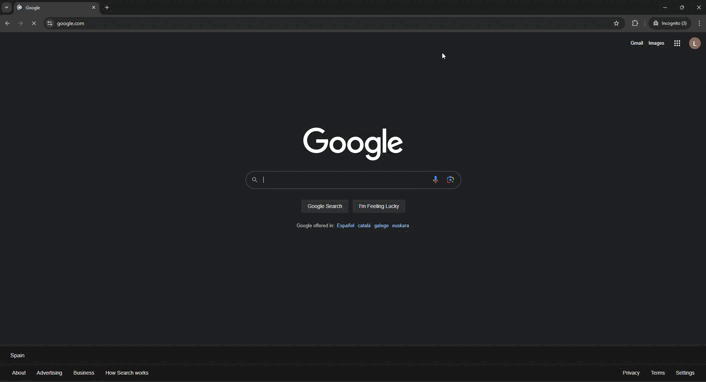Image resolution: width=706 pixels, height=382 pixels.
Task: Open the About footer link
Action: click(x=19, y=373)
